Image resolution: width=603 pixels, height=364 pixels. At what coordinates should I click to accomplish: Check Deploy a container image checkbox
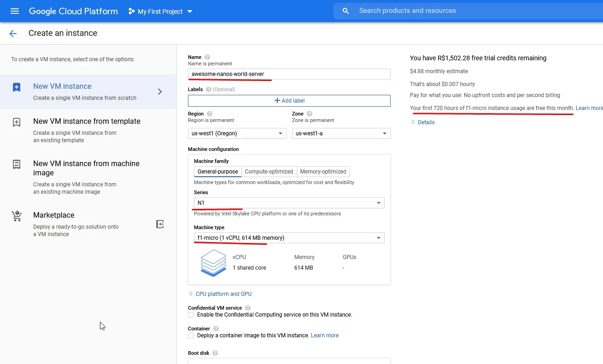coord(191,335)
